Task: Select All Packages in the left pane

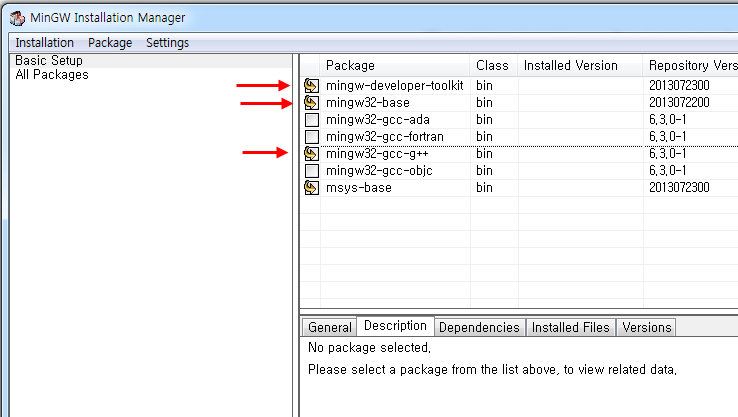Action: [x=52, y=75]
